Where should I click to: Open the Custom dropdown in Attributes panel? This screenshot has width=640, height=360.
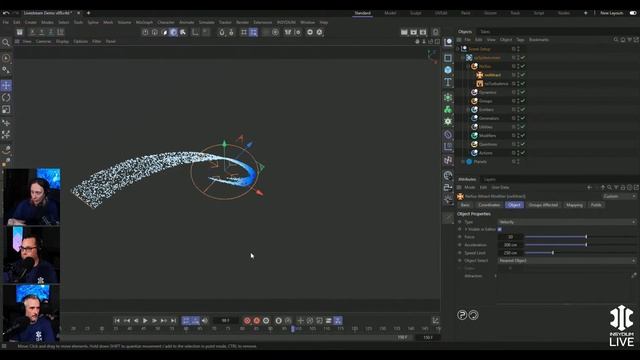coord(619,196)
